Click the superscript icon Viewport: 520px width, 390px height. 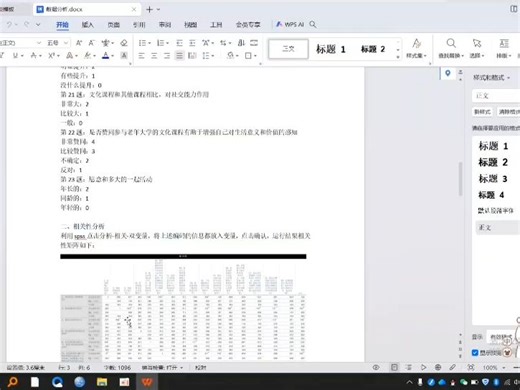click(x=51, y=56)
